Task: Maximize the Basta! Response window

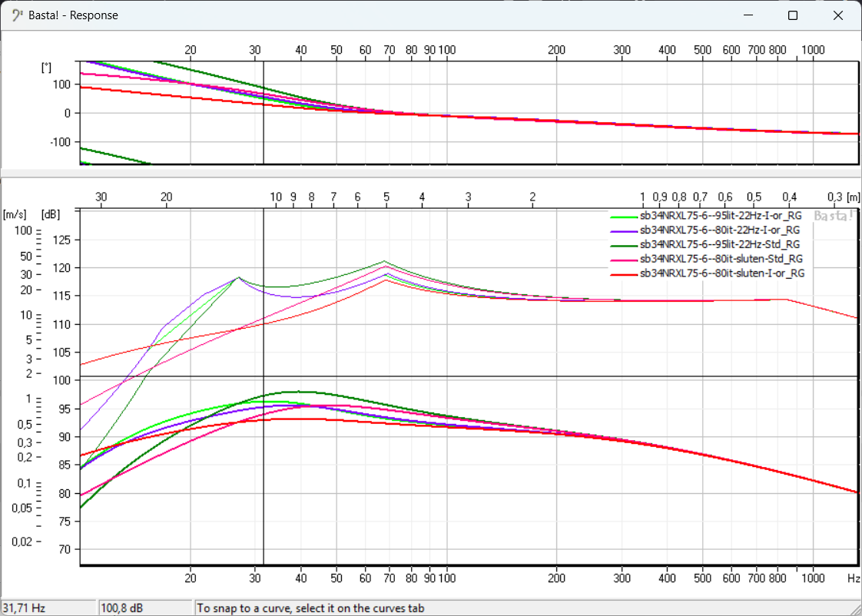Action: 793,15
